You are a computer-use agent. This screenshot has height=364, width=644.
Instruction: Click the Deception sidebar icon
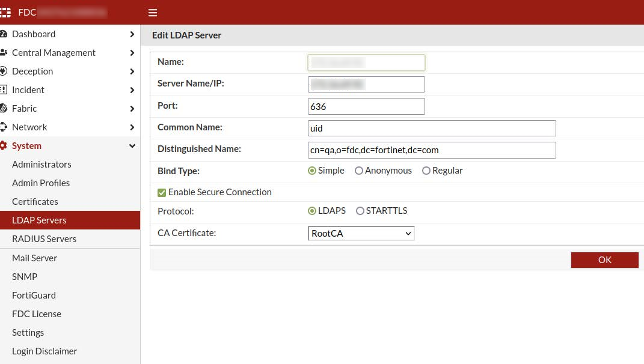point(4,71)
